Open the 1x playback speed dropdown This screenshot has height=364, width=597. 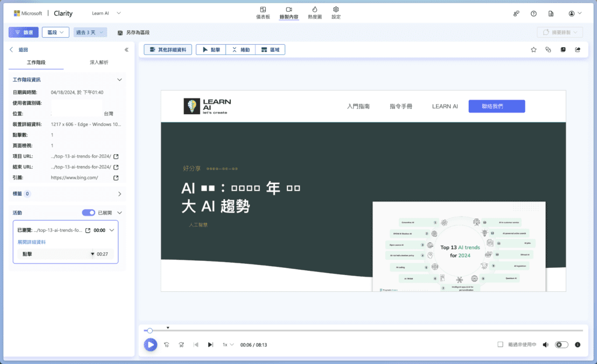228,345
